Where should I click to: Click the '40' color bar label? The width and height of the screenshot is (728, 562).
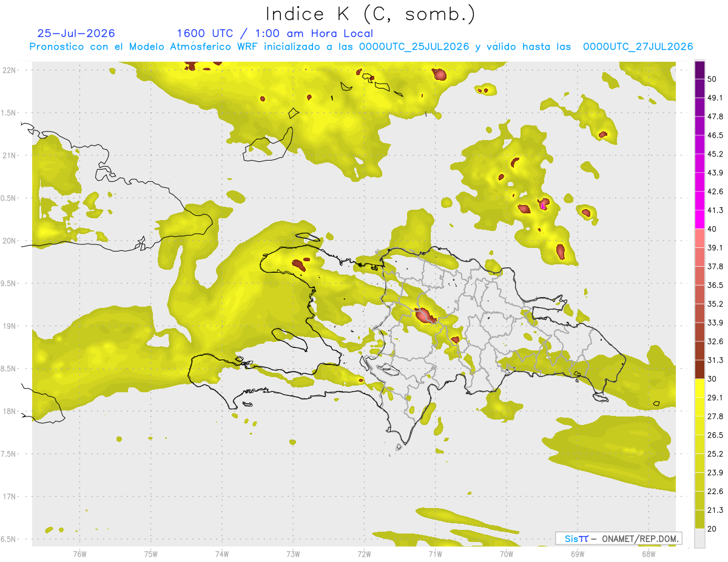[712, 229]
